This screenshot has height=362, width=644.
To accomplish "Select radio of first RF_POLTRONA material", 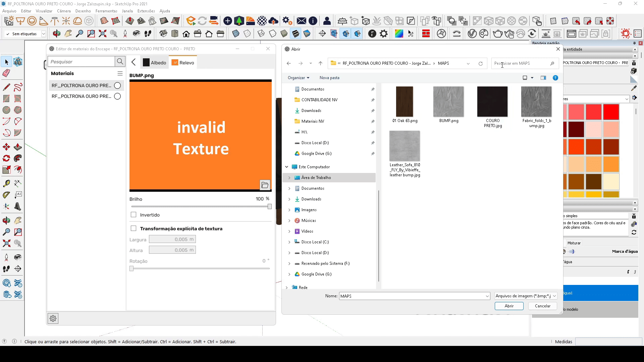I will [x=117, y=85].
